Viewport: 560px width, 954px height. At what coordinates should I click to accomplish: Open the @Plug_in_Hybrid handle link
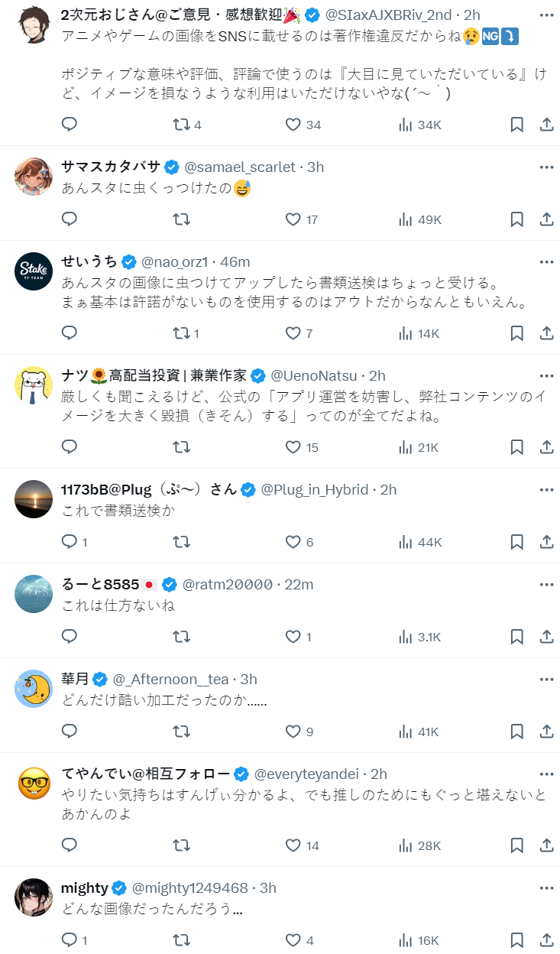coord(315,489)
